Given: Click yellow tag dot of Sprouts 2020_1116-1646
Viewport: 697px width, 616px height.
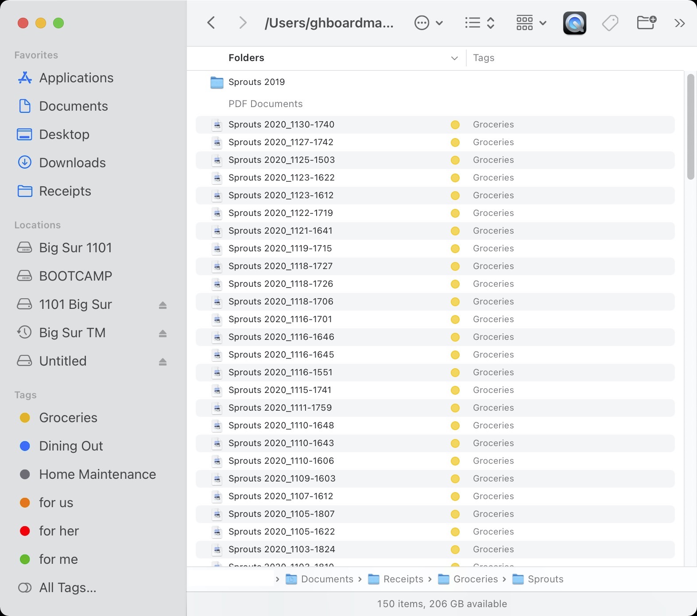Looking at the screenshot, I should coord(455,337).
